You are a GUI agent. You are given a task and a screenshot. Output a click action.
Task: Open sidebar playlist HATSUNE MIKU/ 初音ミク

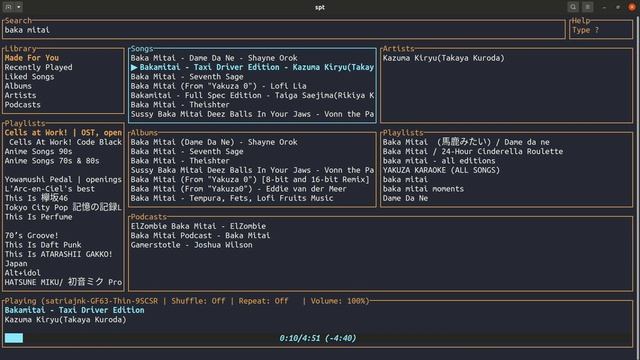click(63, 282)
